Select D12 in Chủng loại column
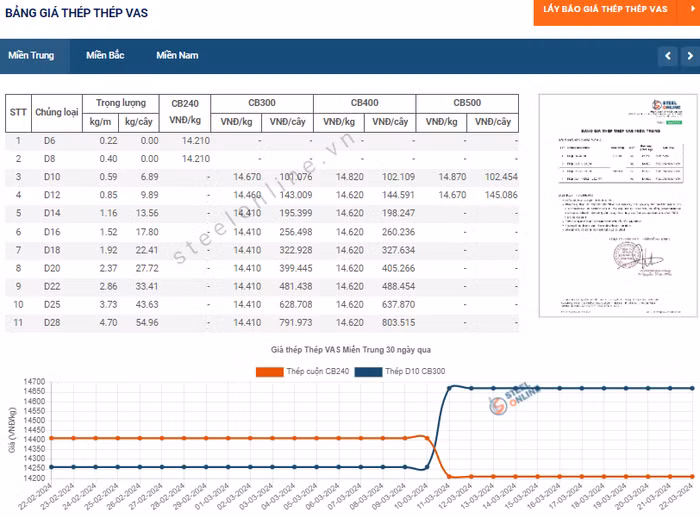The height and width of the screenshot is (518, 700). tap(52, 195)
